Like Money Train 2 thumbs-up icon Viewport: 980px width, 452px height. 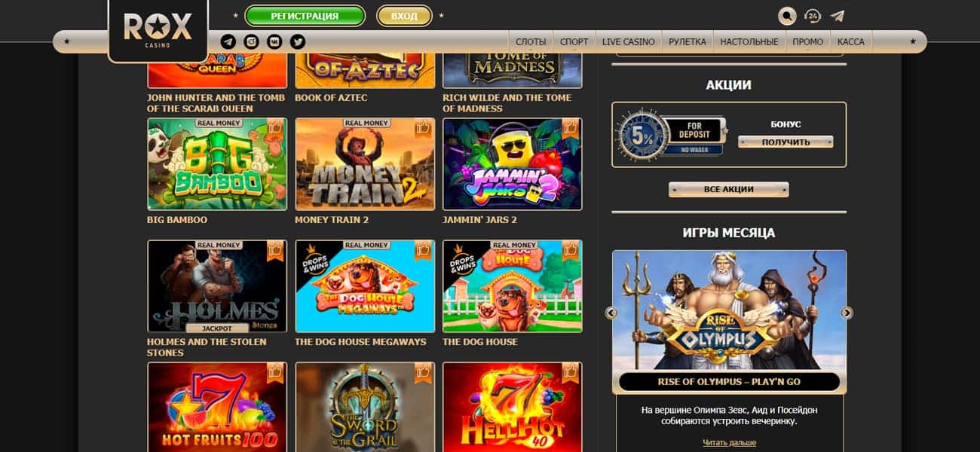(x=423, y=128)
